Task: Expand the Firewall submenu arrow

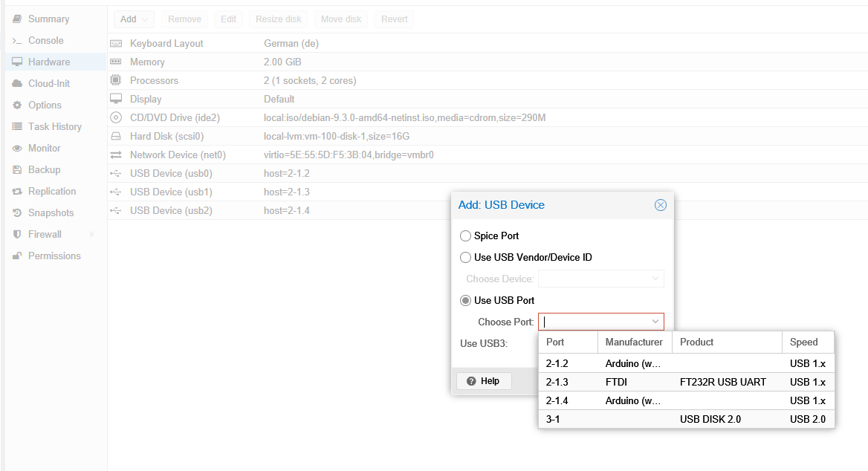Action: coord(92,235)
